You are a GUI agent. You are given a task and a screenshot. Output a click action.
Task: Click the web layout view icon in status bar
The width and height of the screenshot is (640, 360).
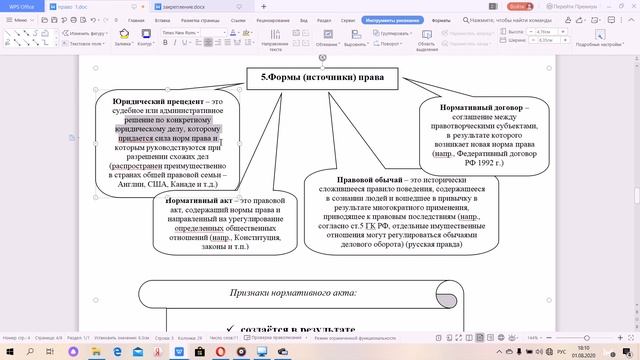[501, 338]
